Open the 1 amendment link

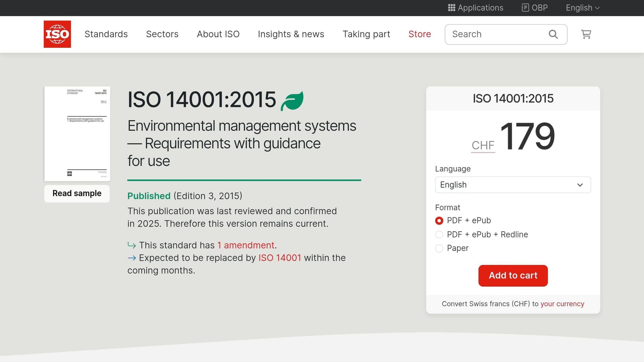pyautogui.click(x=246, y=245)
